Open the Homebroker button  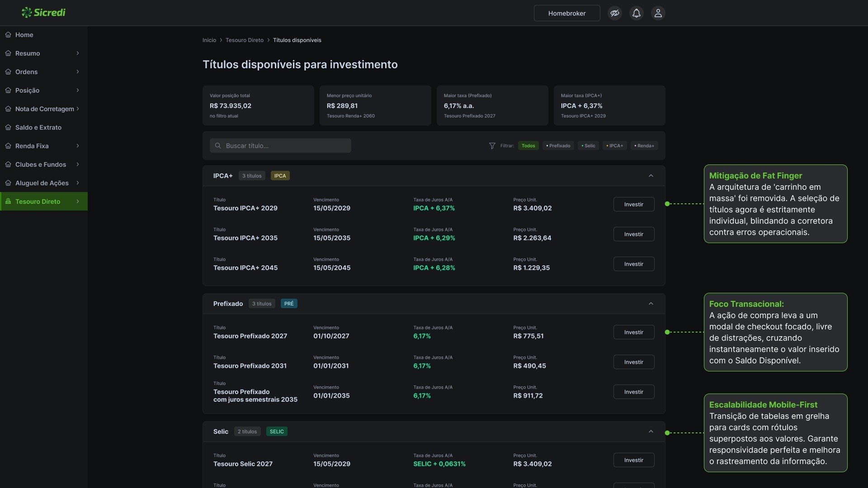[567, 13]
